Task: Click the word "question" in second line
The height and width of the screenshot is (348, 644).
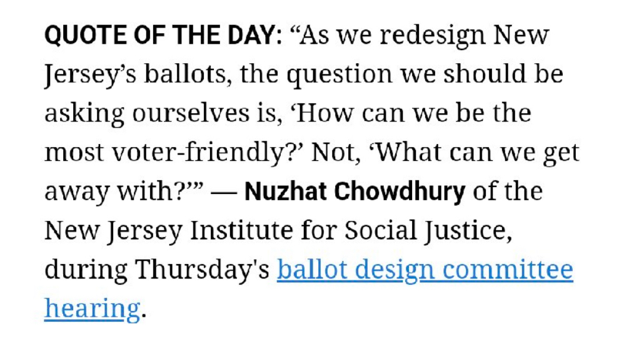Action: (340, 75)
